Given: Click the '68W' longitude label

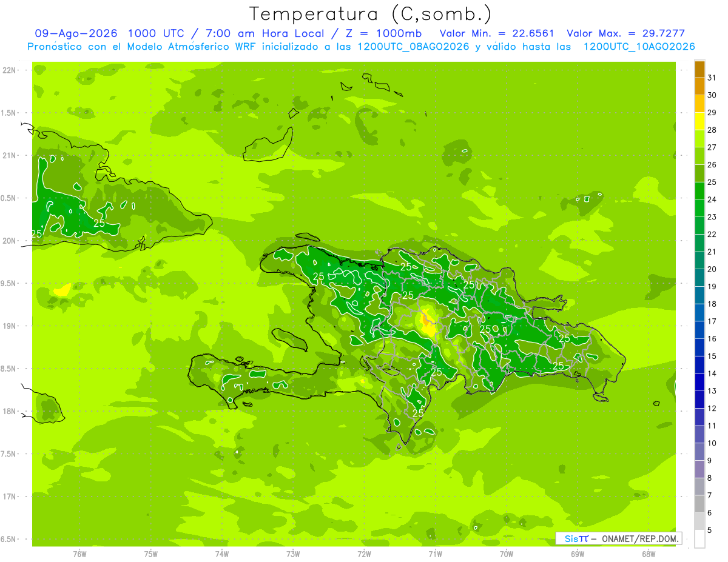Looking at the screenshot, I should pos(649,554).
